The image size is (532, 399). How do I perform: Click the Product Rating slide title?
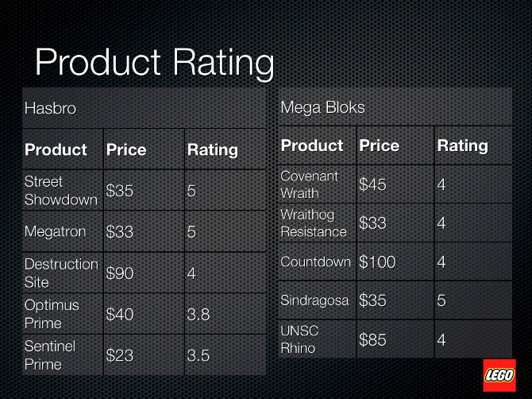154,63
